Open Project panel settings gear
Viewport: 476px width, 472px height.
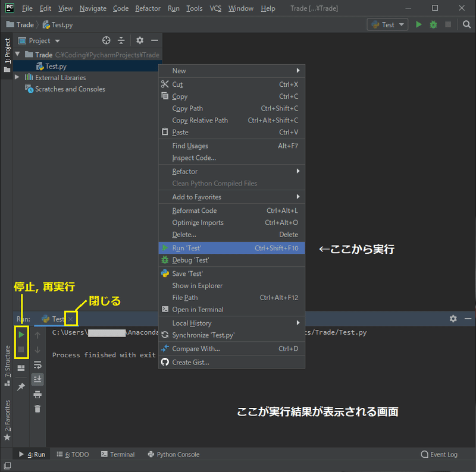pos(140,40)
